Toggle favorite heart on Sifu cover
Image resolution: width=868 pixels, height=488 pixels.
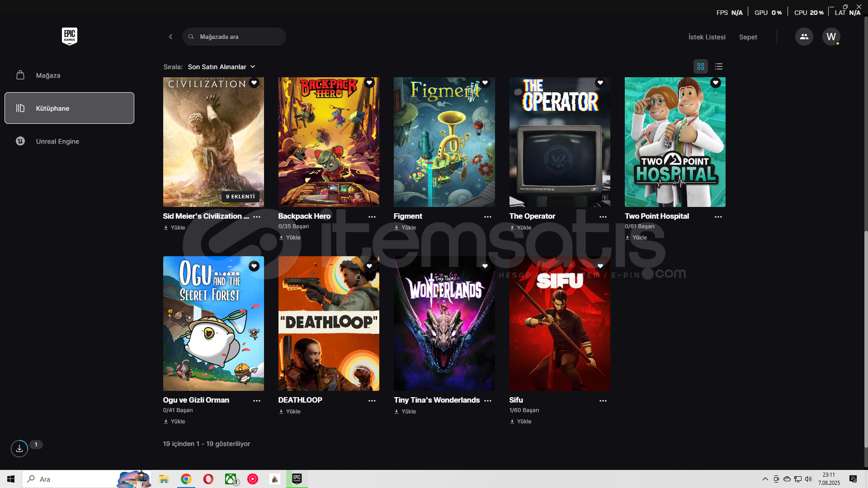tap(600, 266)
